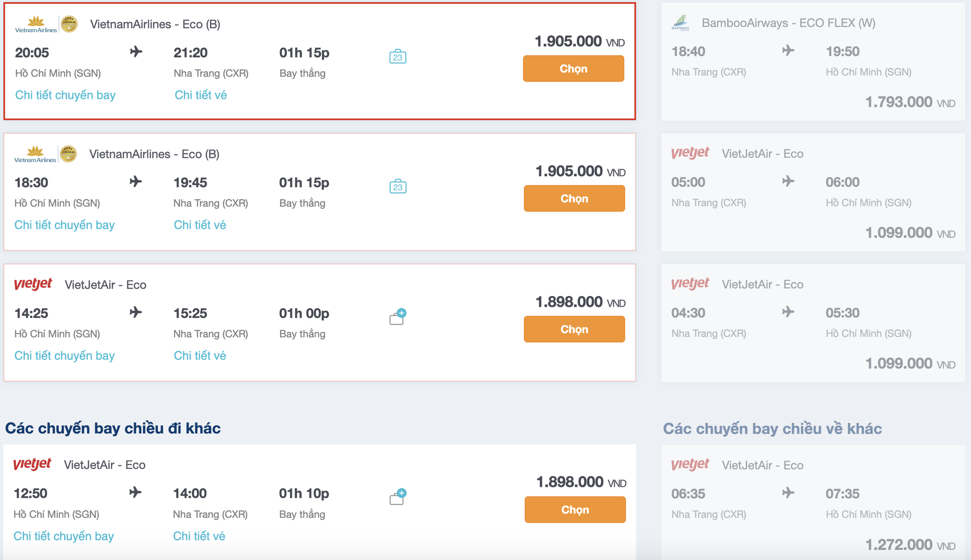Click baggage icon on the 18:30 Vietnam Airlines flight
Viewport: 971px width, 560px height.
tap(398, 187)
